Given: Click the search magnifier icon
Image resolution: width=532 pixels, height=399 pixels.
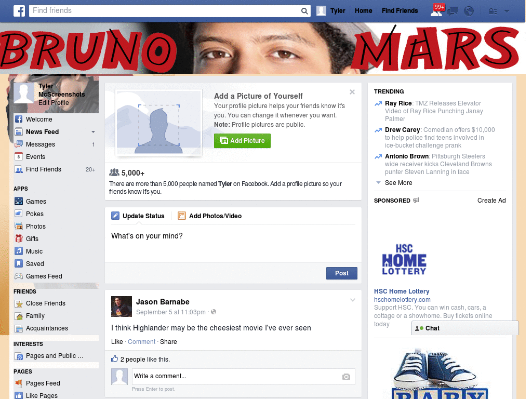Looking at the screenshot, I should [304, 11].
